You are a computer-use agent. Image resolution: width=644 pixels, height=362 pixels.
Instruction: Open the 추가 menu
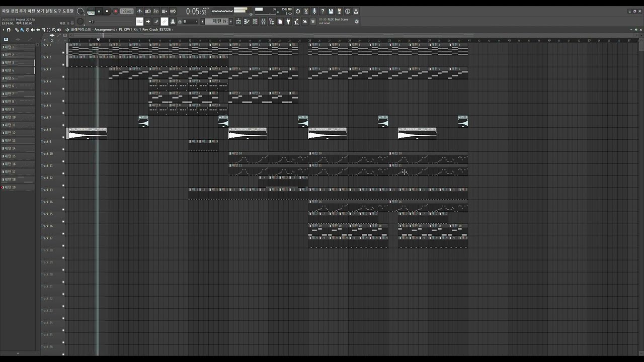point(23,11)
